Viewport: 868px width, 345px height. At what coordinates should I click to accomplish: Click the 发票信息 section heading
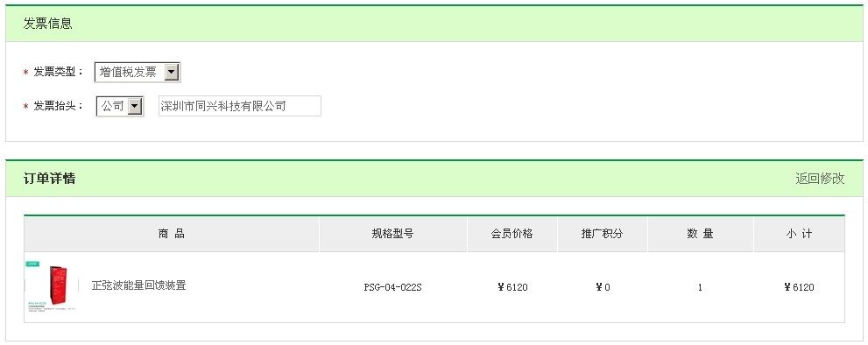point(47,24)
